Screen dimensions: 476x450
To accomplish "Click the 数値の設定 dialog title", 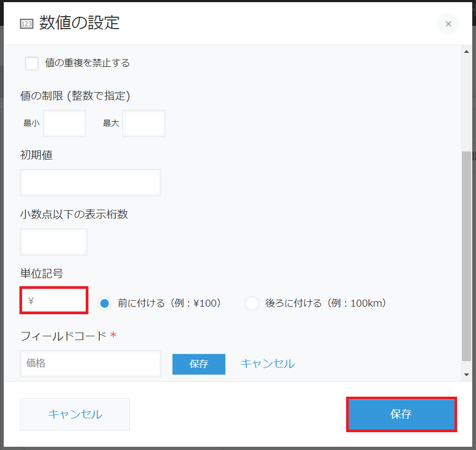I will point(79,23).
